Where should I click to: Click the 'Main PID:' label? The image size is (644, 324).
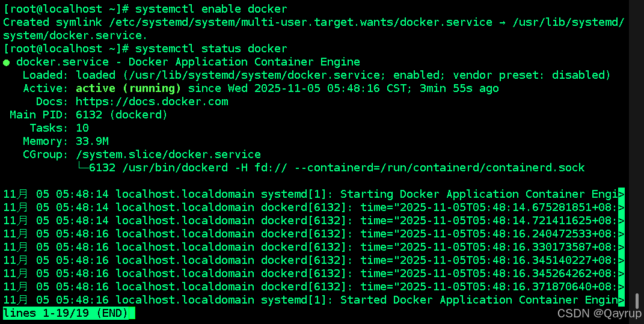pos(39,115)
